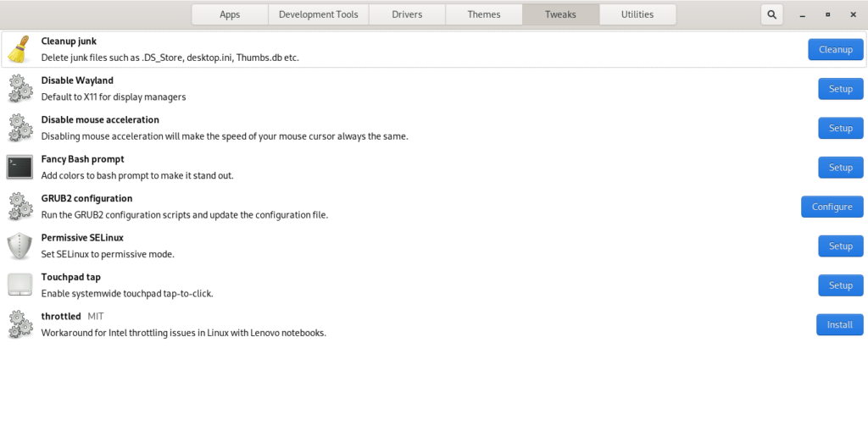Select the gear icon for Disable mouse acceleration
The width and height of the screenshot is (868, 442).
(19, 128)
